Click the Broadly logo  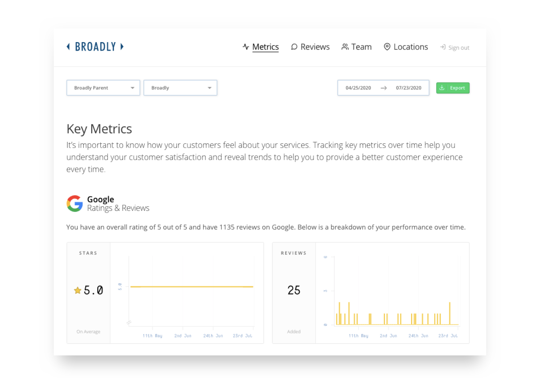(95, 47)
